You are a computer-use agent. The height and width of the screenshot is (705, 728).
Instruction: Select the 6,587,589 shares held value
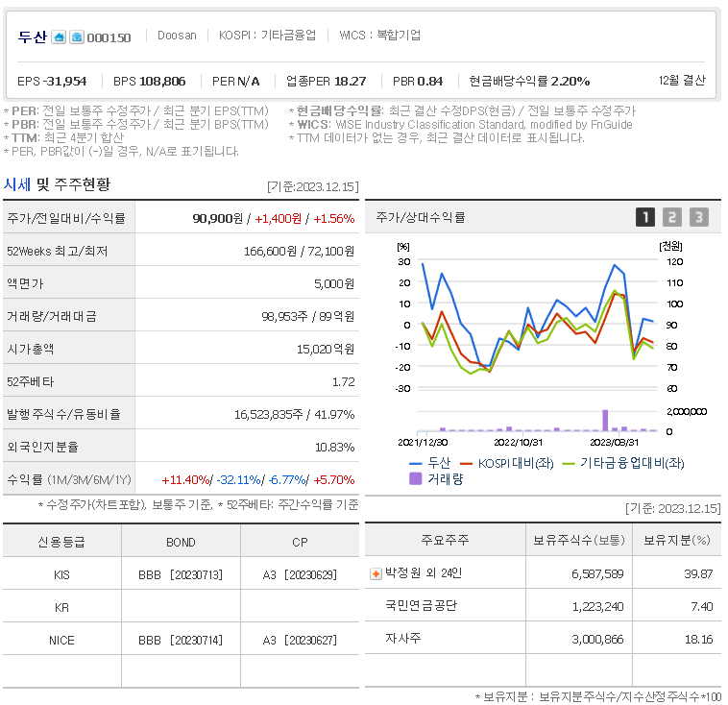[597, 574]
